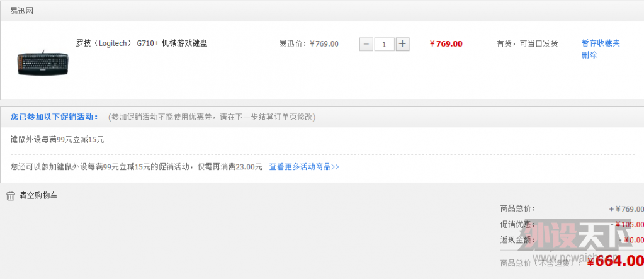The height and width of the screenshot is (279, 644).
Task: Select the 促销优惠 discount amount
Action: [627, 224]
